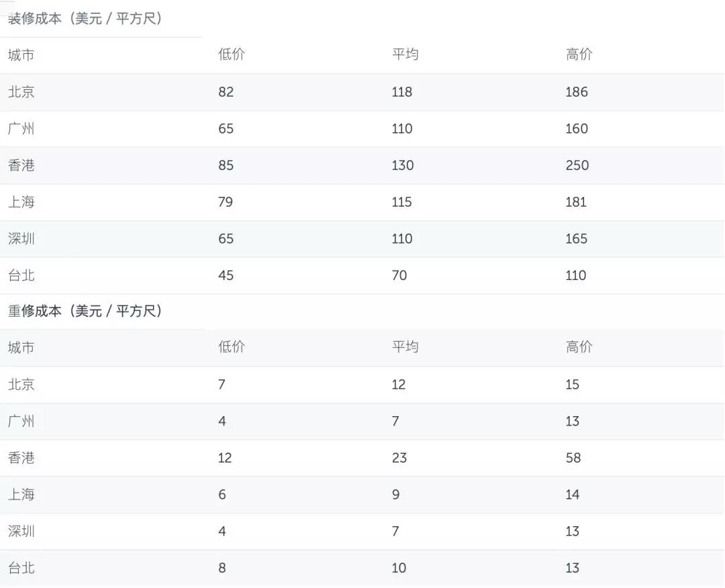Screen dimensions: 725x588
Task: Select 香港 row label in 重修成本 table
Action: 21,458
